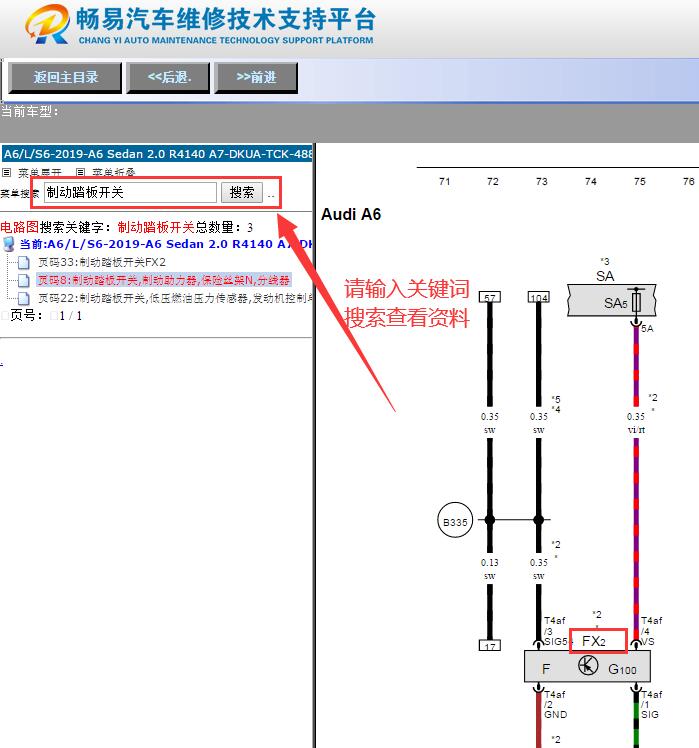699x748 pixels.
Task: Click the 搜索 search button
Action: (x=242, y=192)
